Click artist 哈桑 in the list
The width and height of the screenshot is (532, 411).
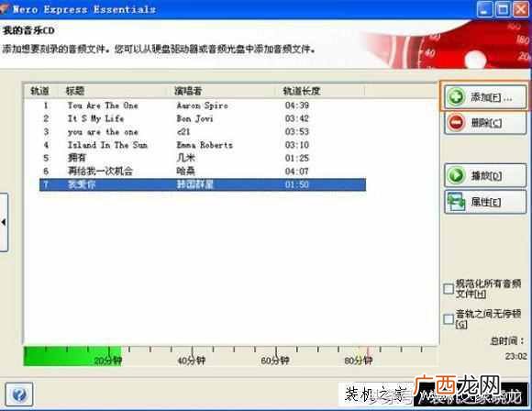click(185, 171)
